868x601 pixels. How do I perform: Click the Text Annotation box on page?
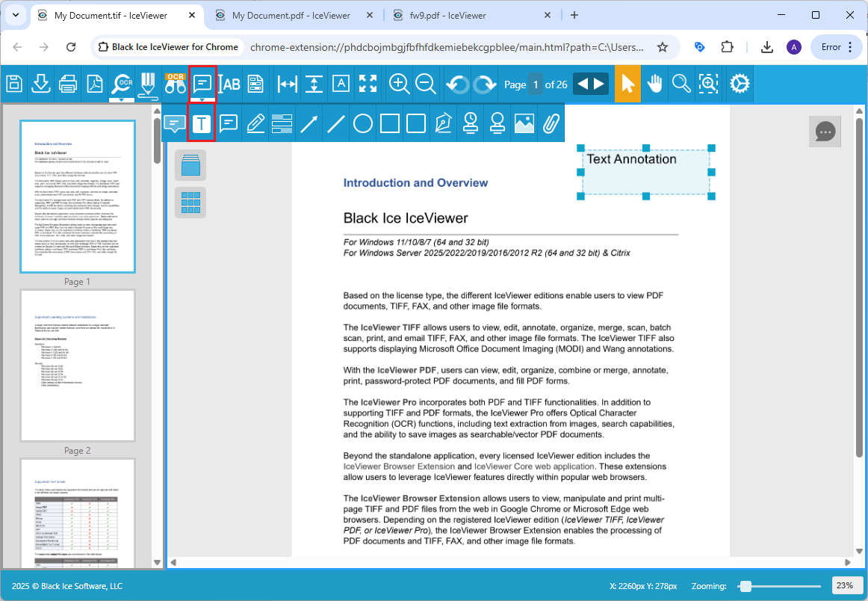[x=646, y=172]
